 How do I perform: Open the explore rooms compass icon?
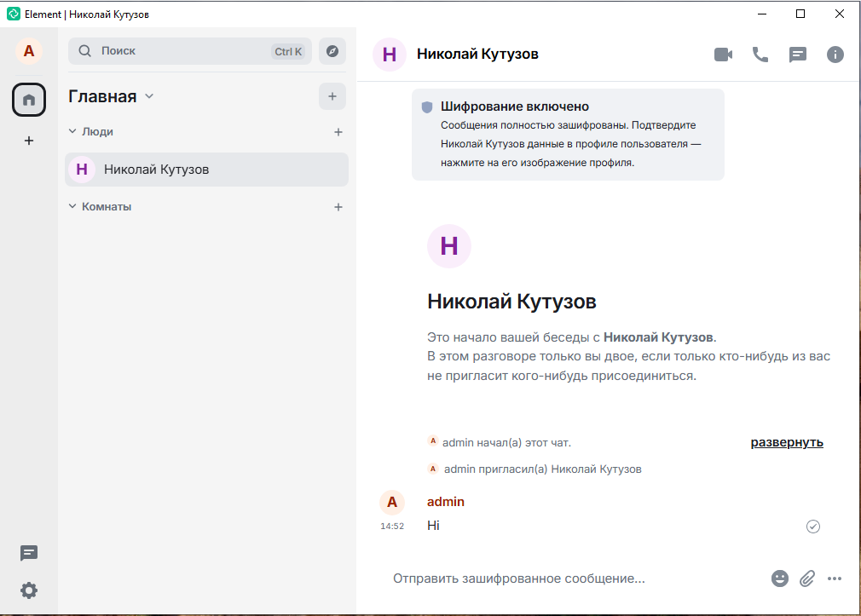pyautogui.click(x=332, y=51)
